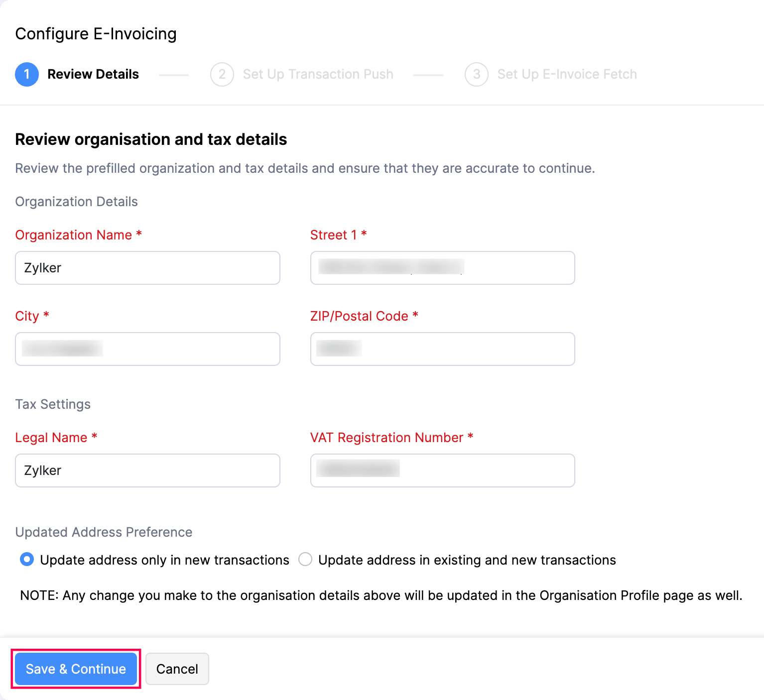Click the step 1 circle icon

pyautogui.click(x=27, y=74)
